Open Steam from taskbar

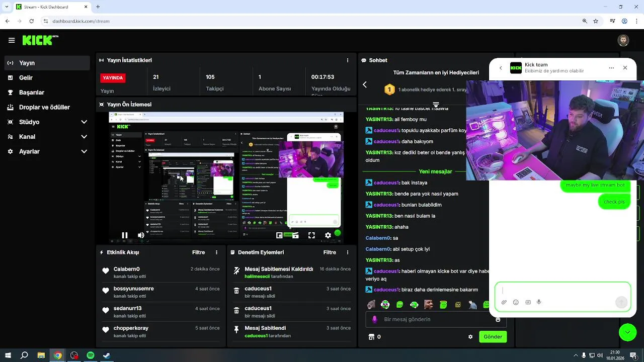tap(107, 355)
